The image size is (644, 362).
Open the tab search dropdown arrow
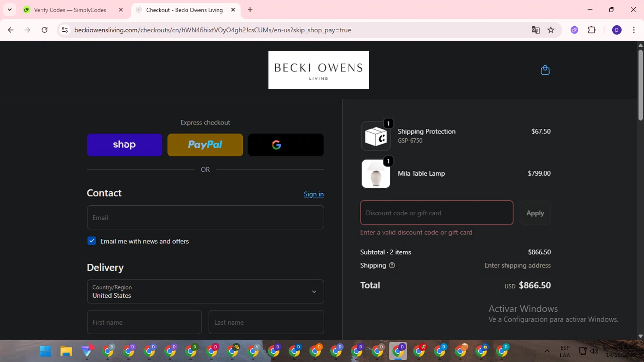point(9,9)
